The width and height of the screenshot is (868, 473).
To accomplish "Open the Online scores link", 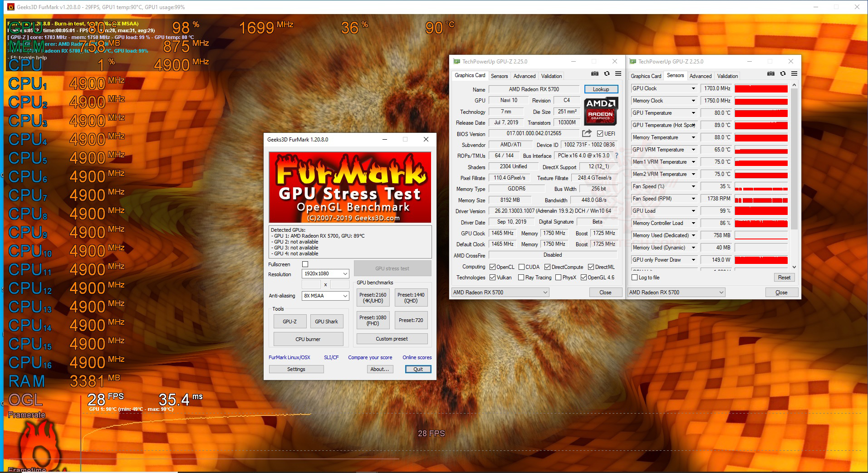I will [417, 357].
